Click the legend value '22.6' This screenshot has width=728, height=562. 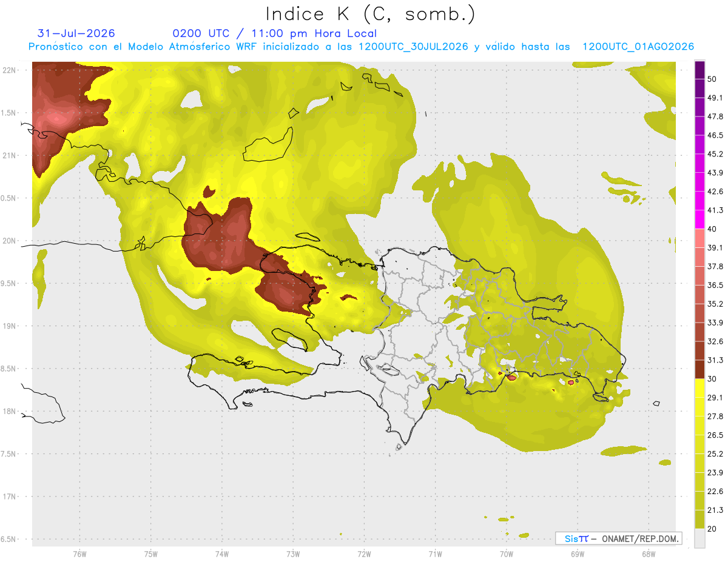coord(715,491)
